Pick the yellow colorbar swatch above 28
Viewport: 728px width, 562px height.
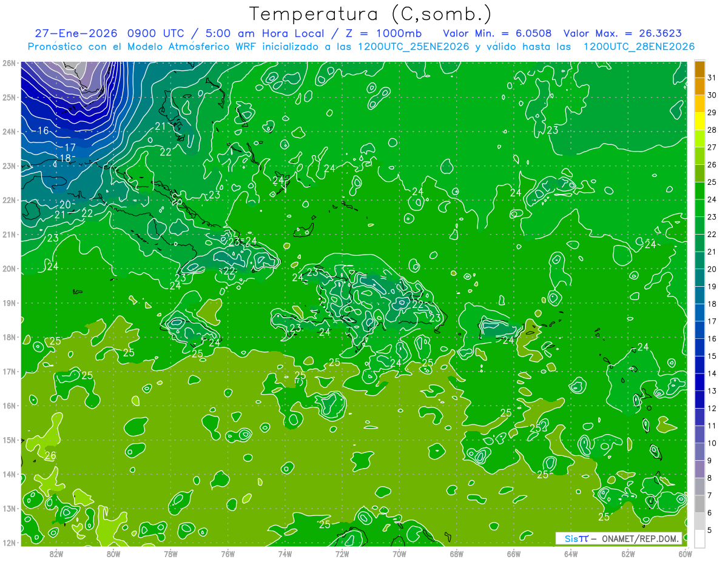pos(699,121)
